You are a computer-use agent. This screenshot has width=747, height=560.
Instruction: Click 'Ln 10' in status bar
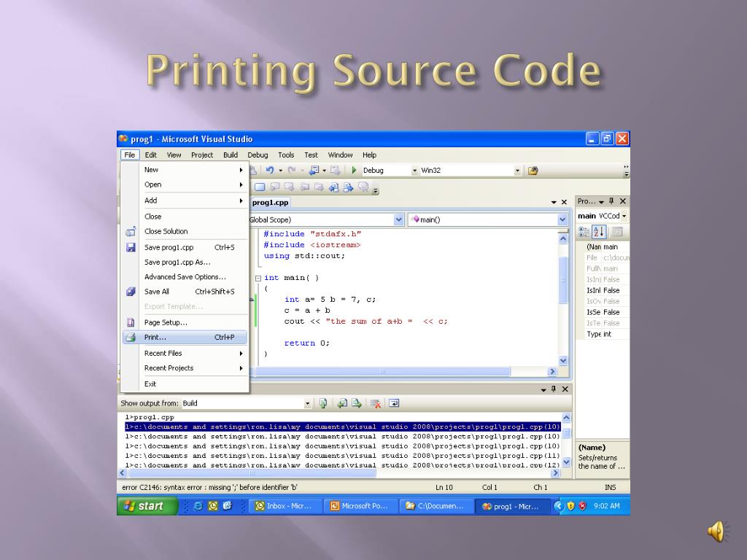tap(444, 487)
